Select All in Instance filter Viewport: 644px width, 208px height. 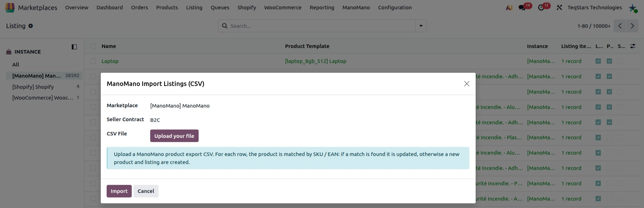16,64
